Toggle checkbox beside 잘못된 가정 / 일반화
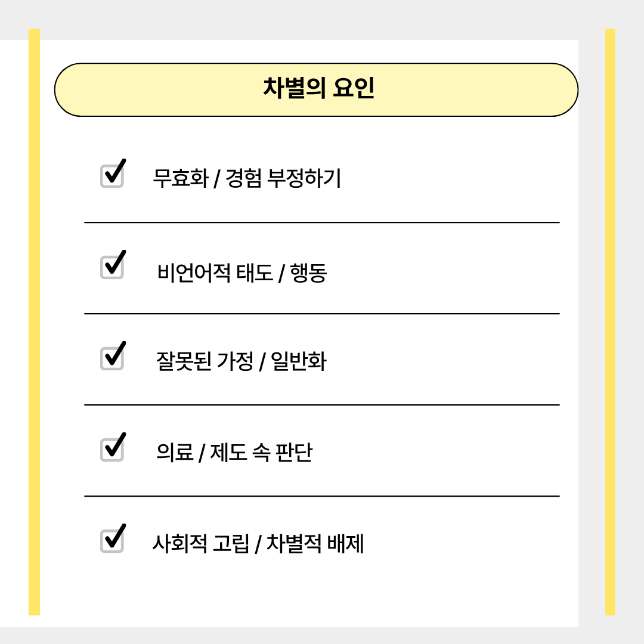This screenshot has width=644, height=644. [x=112, y=358]
